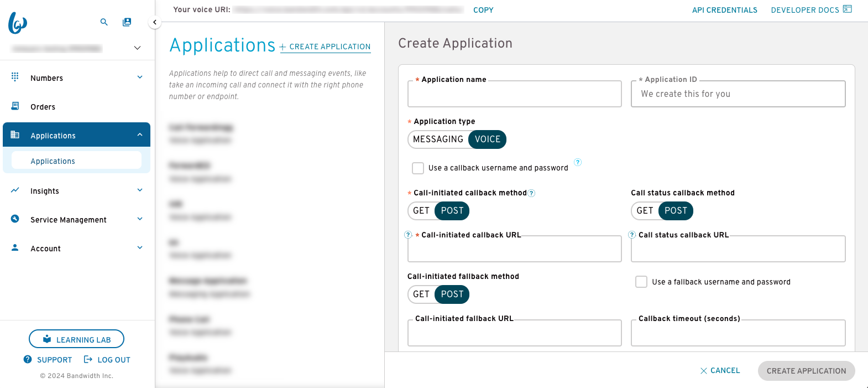Open the account selector dropdown
The image size is (868, 388).
click(x=137, y=48)
